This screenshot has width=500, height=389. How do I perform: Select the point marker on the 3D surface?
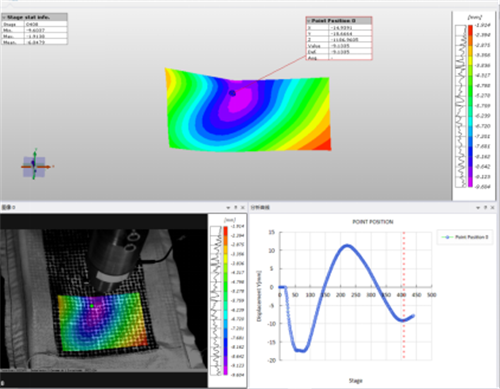tap(233, 93)
